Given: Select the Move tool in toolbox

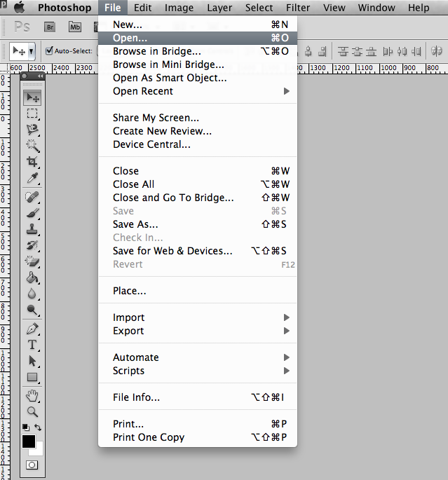Looking at the screenshot, I should click(x=32, y=98).
